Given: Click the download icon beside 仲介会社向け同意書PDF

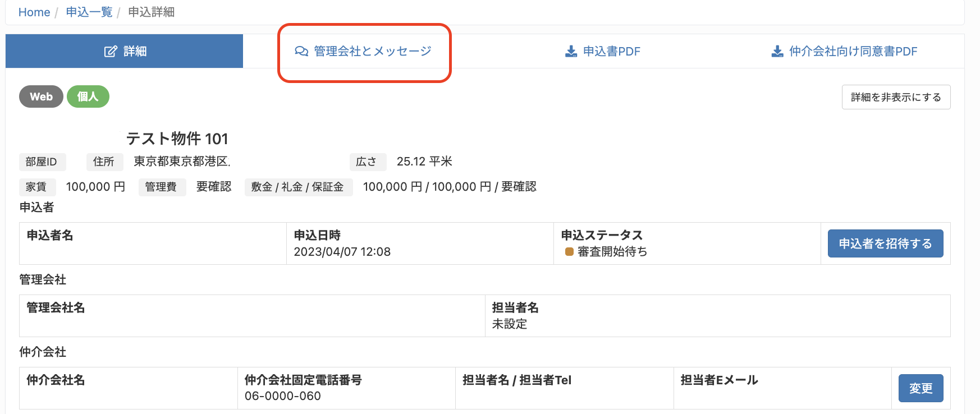Looking at the screenshot, I should click(x=777, y=51).
